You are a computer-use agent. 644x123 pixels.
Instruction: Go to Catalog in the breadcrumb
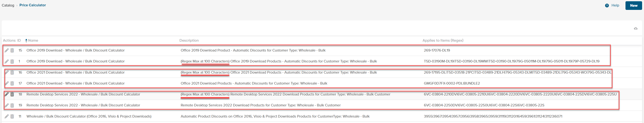tap(8, 5)
